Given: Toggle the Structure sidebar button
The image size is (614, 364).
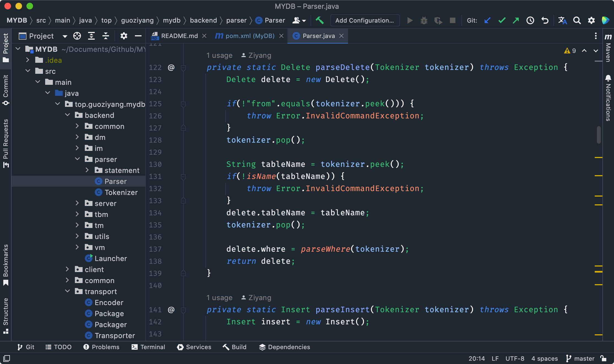Looking at the screenshot, I should (x=6, y=316).
